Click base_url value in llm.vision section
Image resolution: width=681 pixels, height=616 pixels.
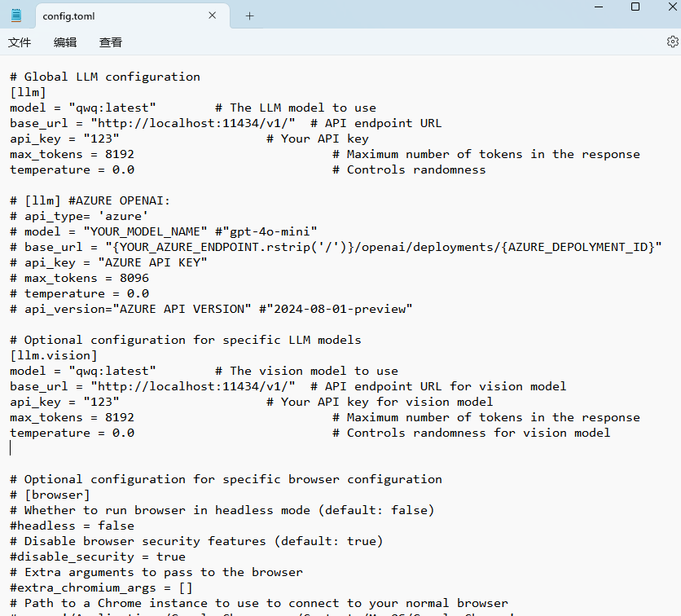[x=193, y=386]
